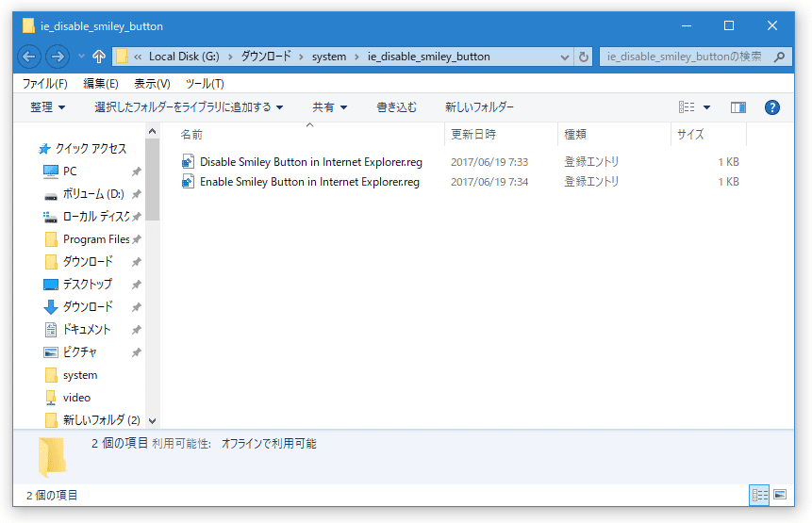This screenshot has height=523, width=812.
Task: Switch to large thumbnails view in status bar
Action: coord(780,495)
